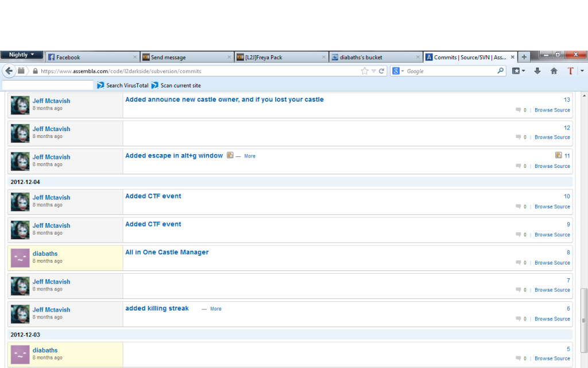
Task: Expand 'More' on added killing streak commit
Action: [215, 309]
